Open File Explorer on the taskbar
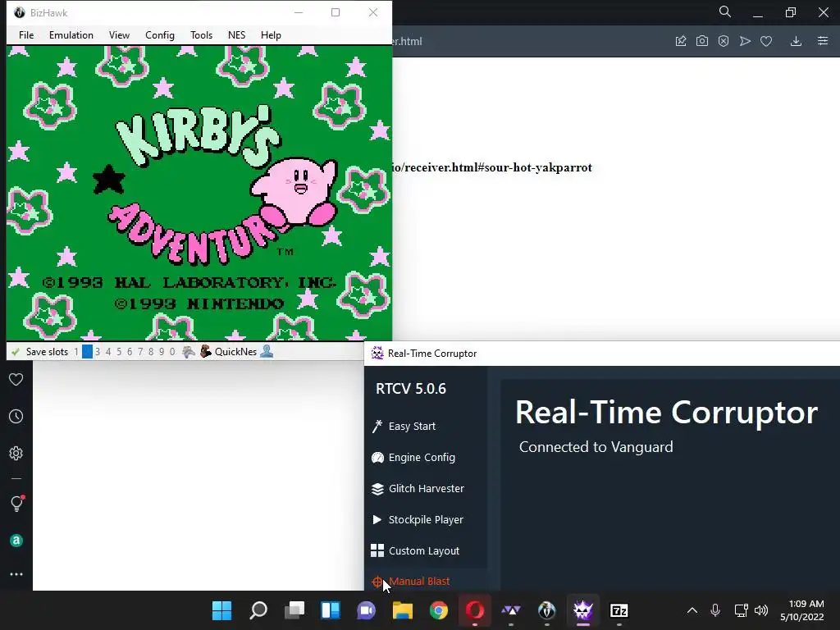Image resolution: width=840 pixels, height=630 pixels. (x=403, y=610)
